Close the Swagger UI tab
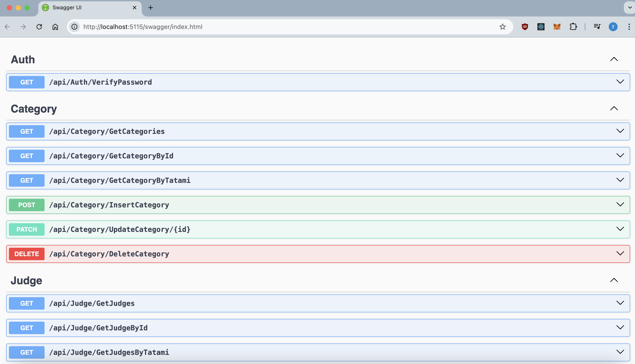The width and height of the screenshot is (635, 364). [135, 8]
